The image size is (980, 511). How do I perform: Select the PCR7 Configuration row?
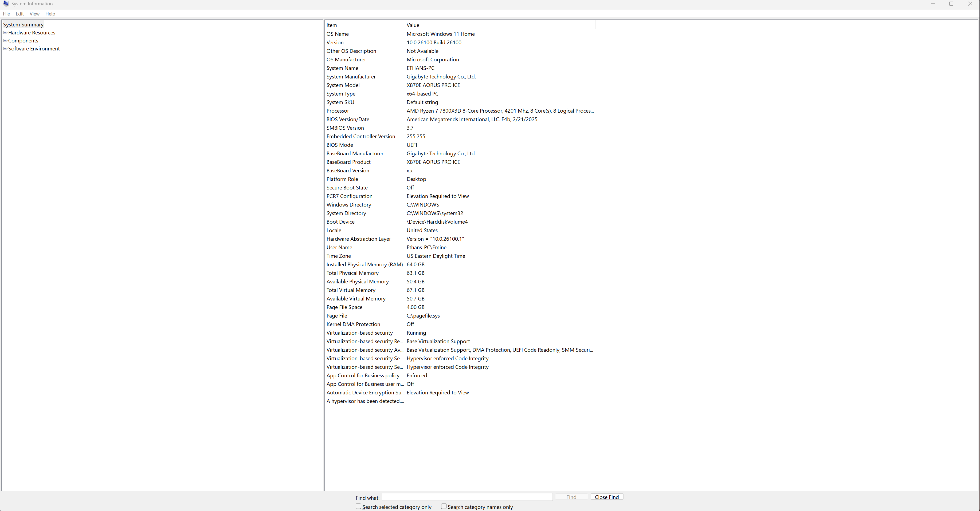click(x=460, y=196)
